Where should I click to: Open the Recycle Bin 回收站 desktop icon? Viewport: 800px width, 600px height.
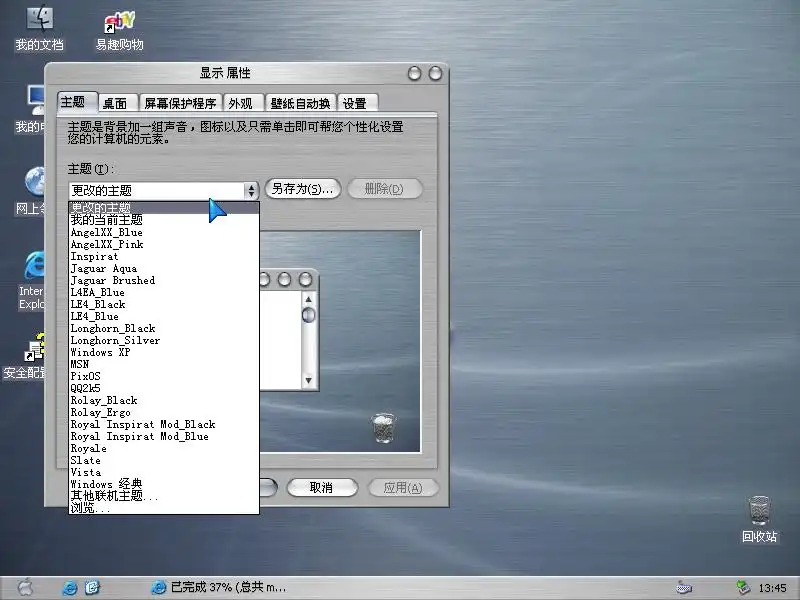pos(759,518)
